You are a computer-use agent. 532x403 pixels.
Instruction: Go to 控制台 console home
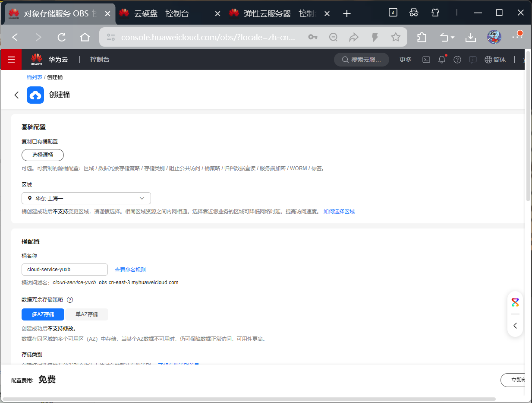[100, 60]
